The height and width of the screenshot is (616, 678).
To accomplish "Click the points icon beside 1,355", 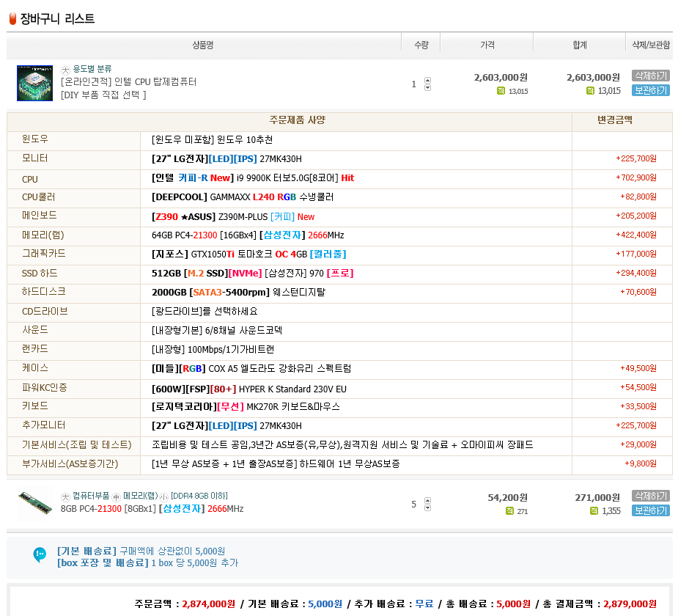I will click(594, 511).
